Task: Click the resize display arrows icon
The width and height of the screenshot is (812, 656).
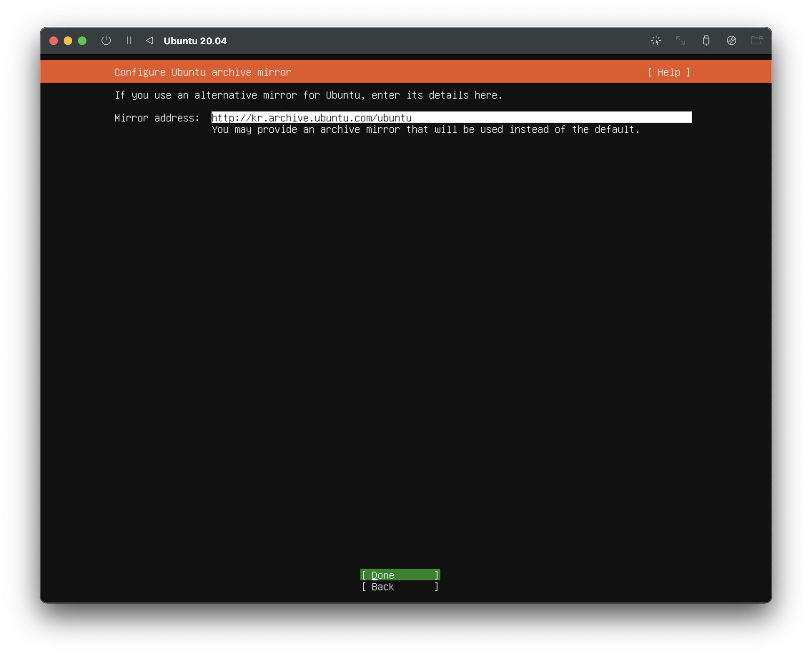Action: [x=680, y=40]
